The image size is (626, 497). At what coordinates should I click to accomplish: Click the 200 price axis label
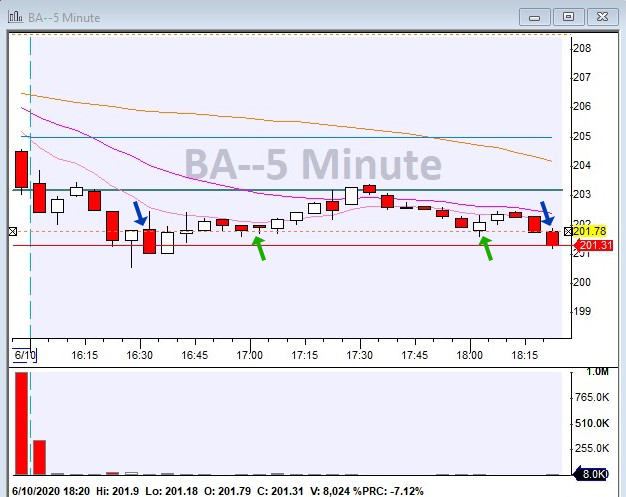[582, 282]
